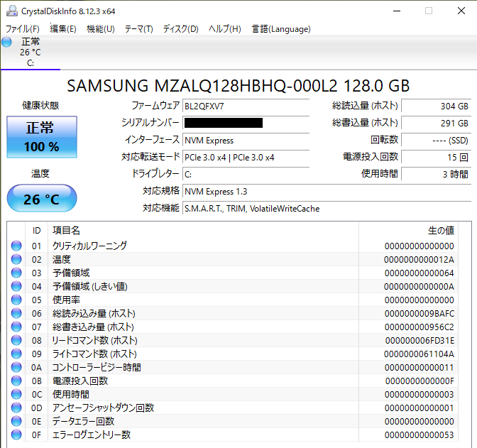Open the 編集(E) menu

coord(63,29)
